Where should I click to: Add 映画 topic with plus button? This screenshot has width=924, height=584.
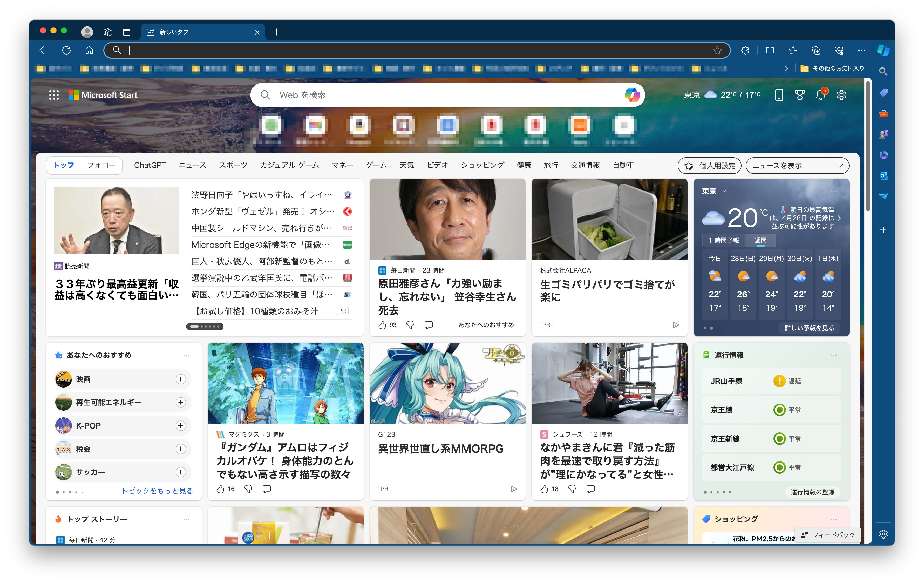(181, 379)
